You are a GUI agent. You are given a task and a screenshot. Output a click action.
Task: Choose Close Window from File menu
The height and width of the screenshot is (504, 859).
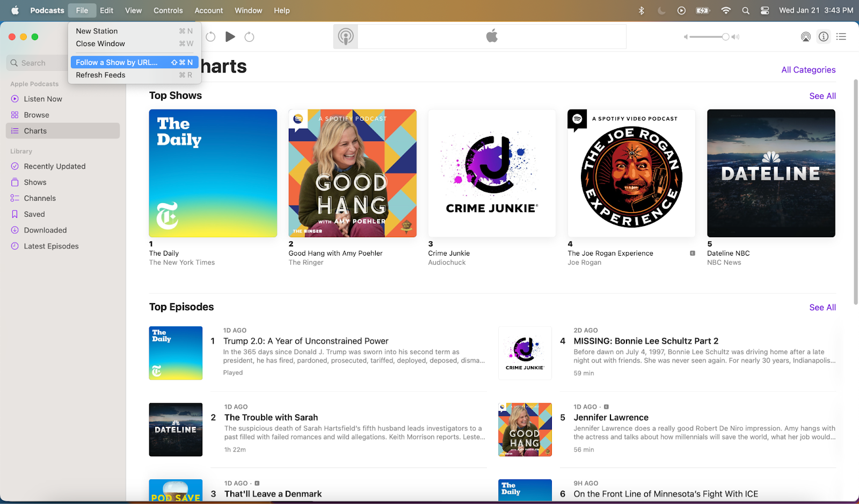tap(134, 43)
